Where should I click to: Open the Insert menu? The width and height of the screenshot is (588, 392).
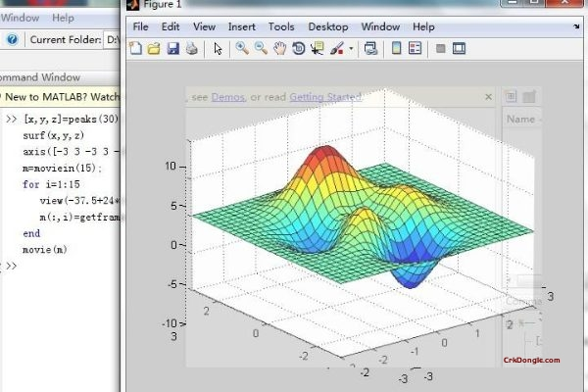click(241, 27)
